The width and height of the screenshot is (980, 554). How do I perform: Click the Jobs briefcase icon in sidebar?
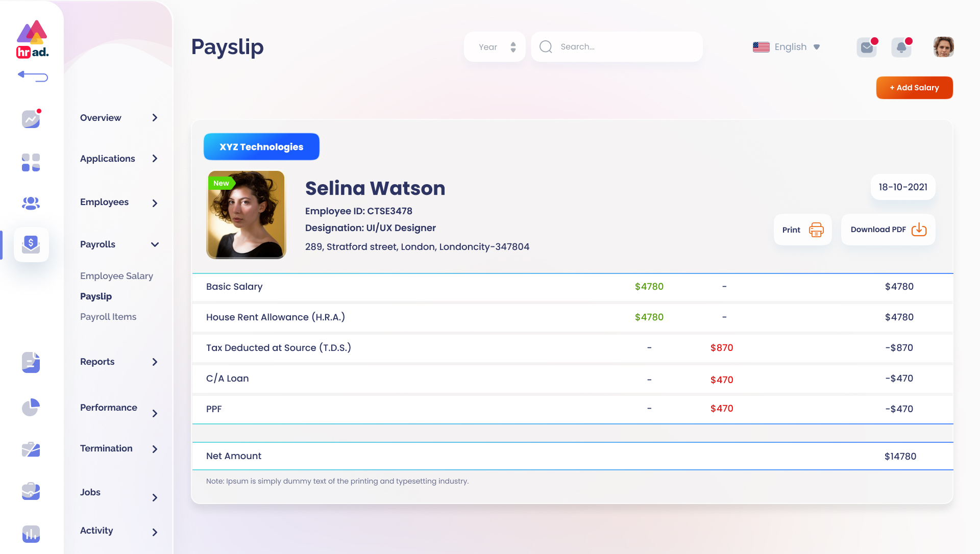click(31, 491)
